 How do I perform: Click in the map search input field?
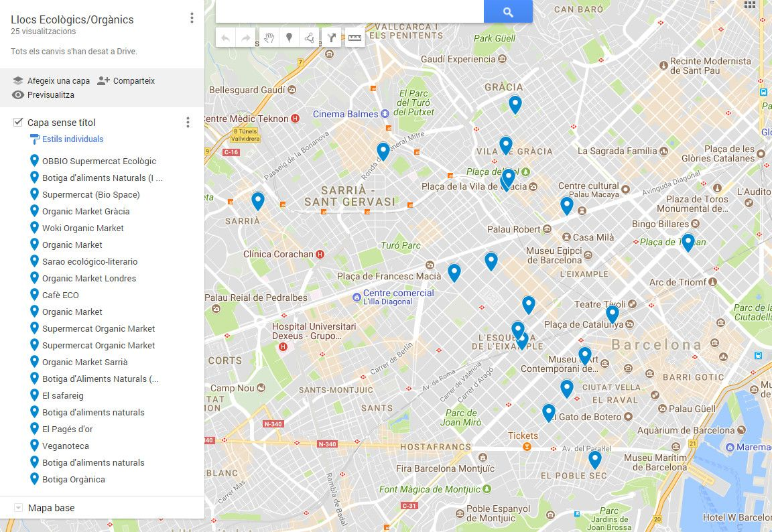(x=348, y=11)
